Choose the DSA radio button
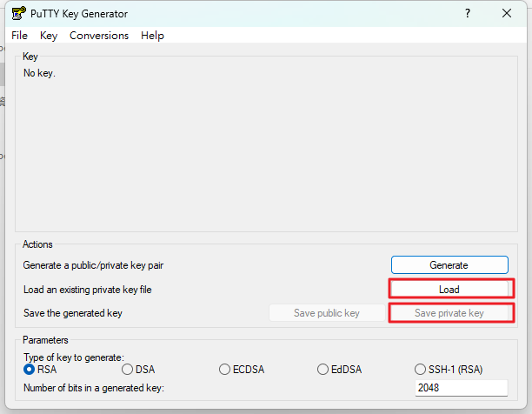The image size is (532, 414). pyautogui.click(x=128, y=369)
